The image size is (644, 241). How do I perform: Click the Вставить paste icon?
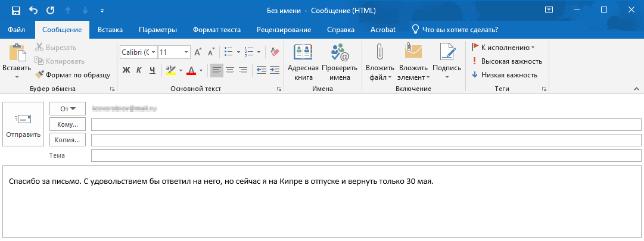[x=17, y=53]
